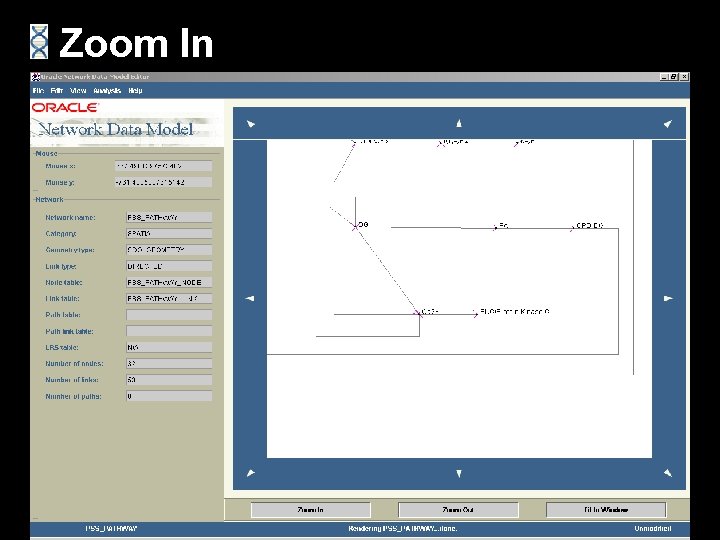Click the Number of links field
The width and height of the screenshot is (720, 540).
(x=169, y=380)
